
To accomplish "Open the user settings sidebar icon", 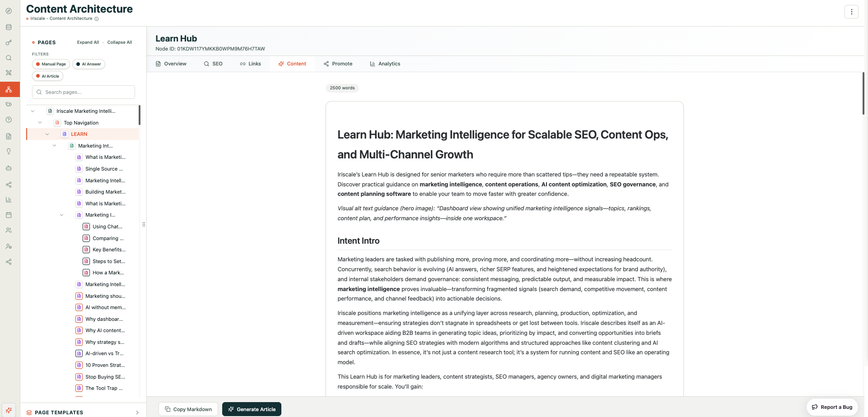I will coord(9,246).
